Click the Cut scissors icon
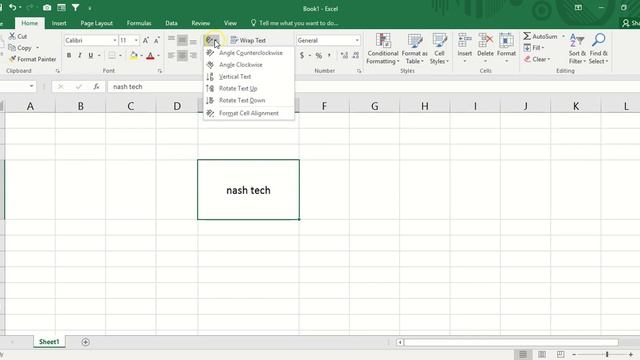The height and width of the screenshot is (360, 640). (x=12, y=36)
